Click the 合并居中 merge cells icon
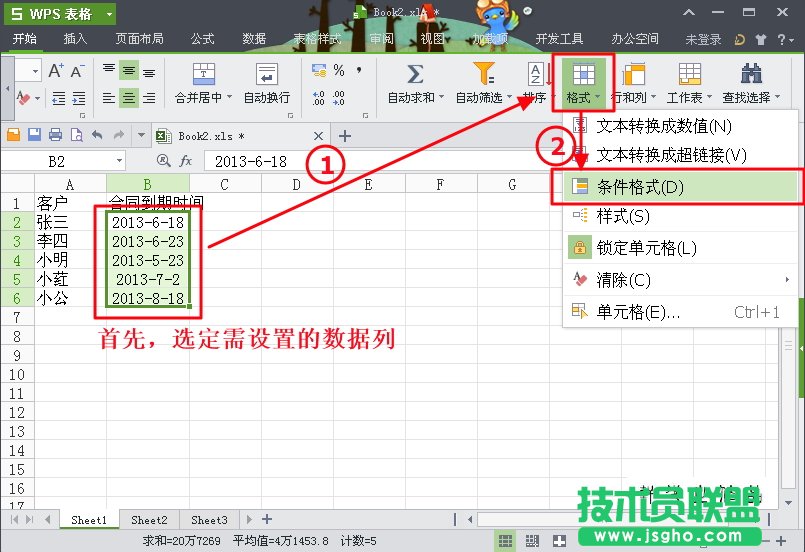 coord(203,74)
